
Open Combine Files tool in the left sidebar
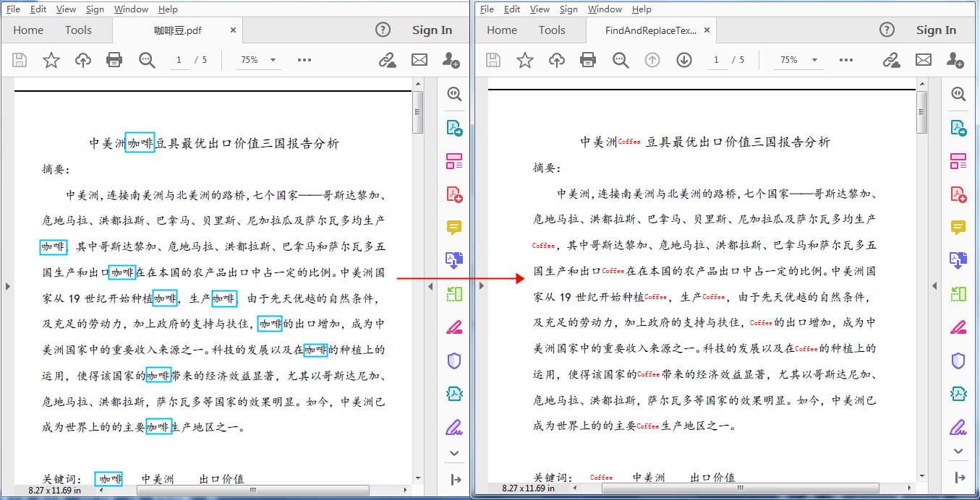coord(454,260)
